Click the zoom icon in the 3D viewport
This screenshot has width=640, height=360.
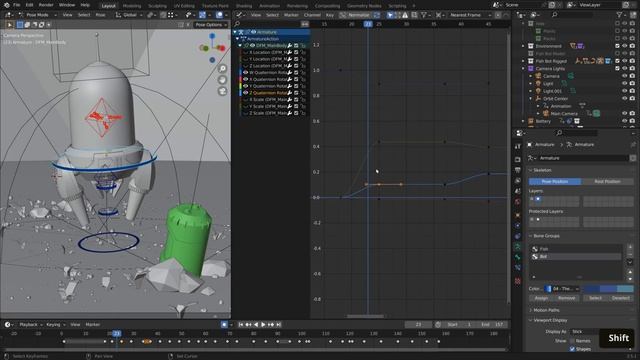[222, 69]
